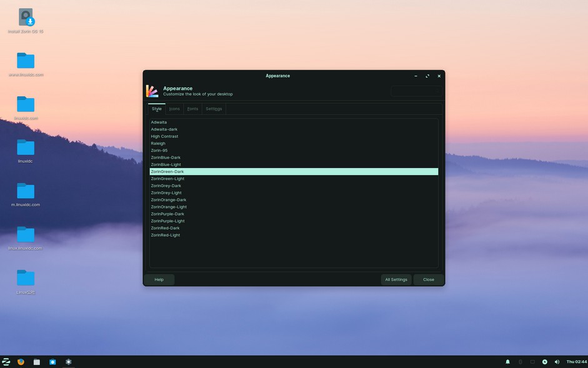
Task: Switch to the Icons tab
Action: pos(174,109)
